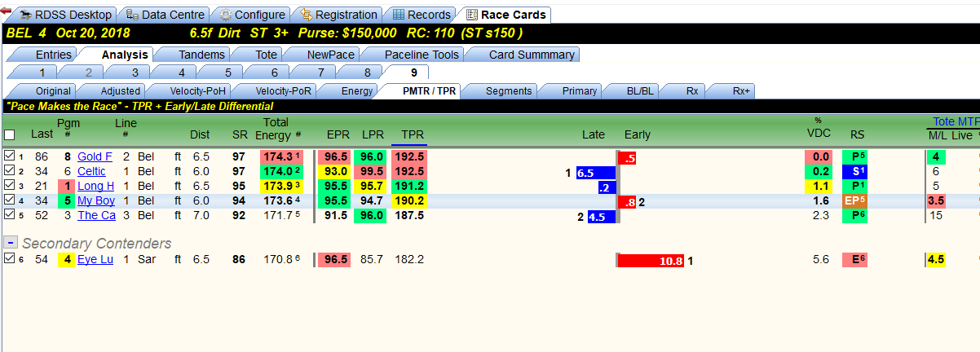
Task: Click Gold F's total energy 174.3 cell
Action: click(x=282, y=156)
